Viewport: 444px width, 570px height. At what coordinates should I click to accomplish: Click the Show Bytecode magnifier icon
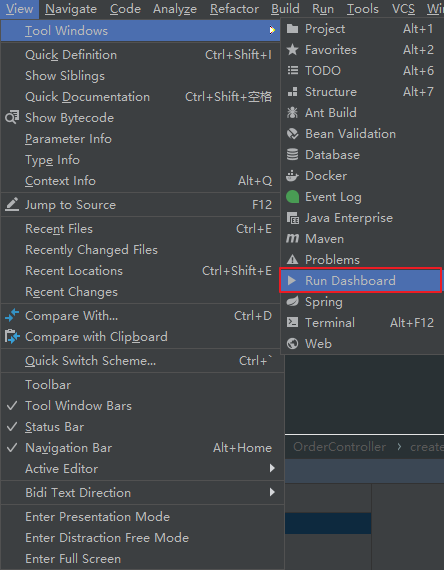12,118
